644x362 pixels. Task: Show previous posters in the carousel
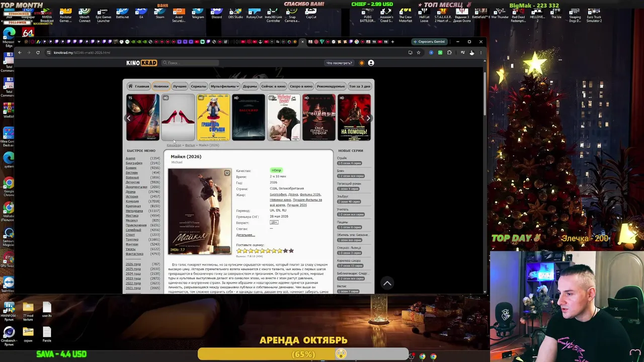point(129,118)
